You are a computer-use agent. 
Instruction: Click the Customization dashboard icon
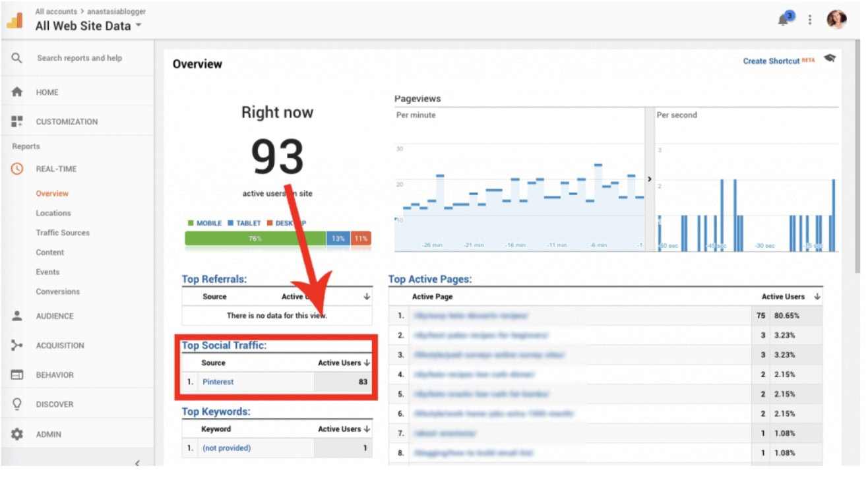17,121
